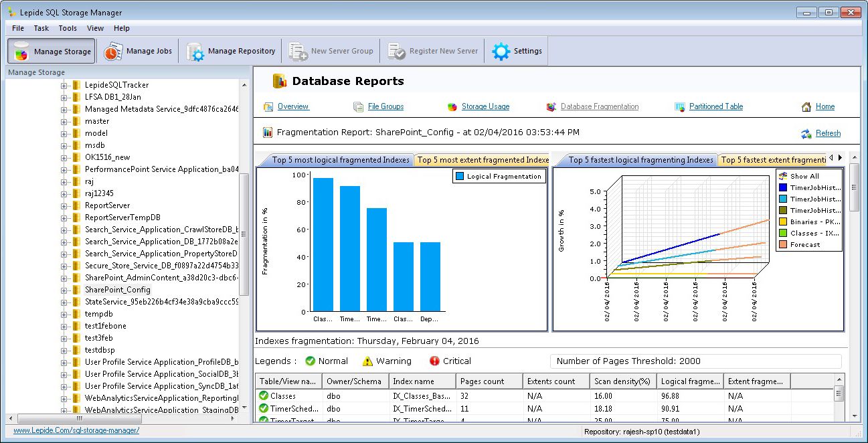Sort by the Scan density(%) column header
This screenshot has height=443, width=868.
coord(623,381)
